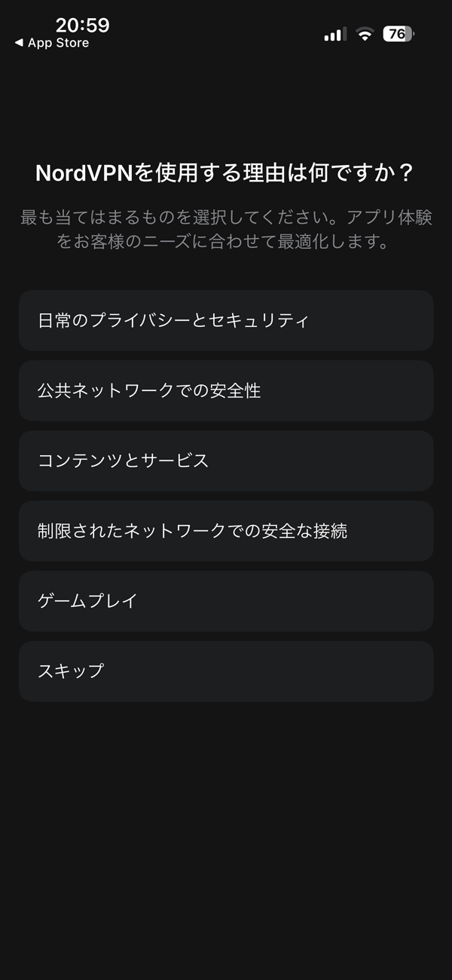Image resolution: width=452 pixels, height=980 pixels.
Task: Choose the public network safety answer
Action: point(226,391)
